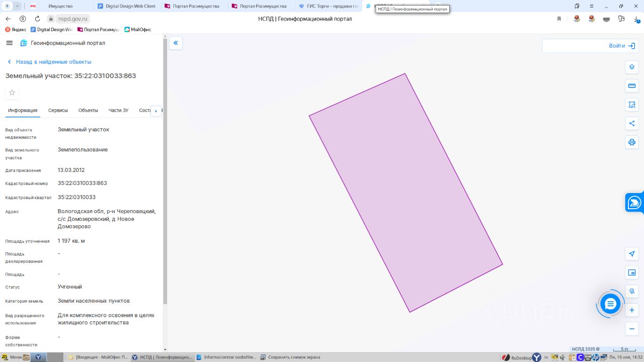Collapse the left information panel

(x=176, y=43)
